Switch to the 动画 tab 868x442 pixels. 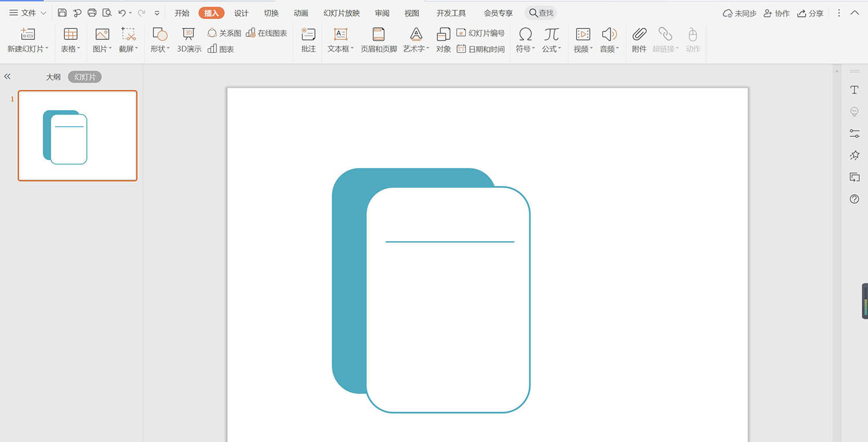pos(301,13)
